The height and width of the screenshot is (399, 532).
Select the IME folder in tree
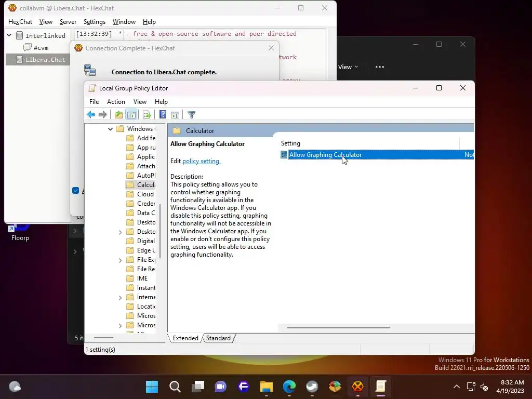click(137, 278)
